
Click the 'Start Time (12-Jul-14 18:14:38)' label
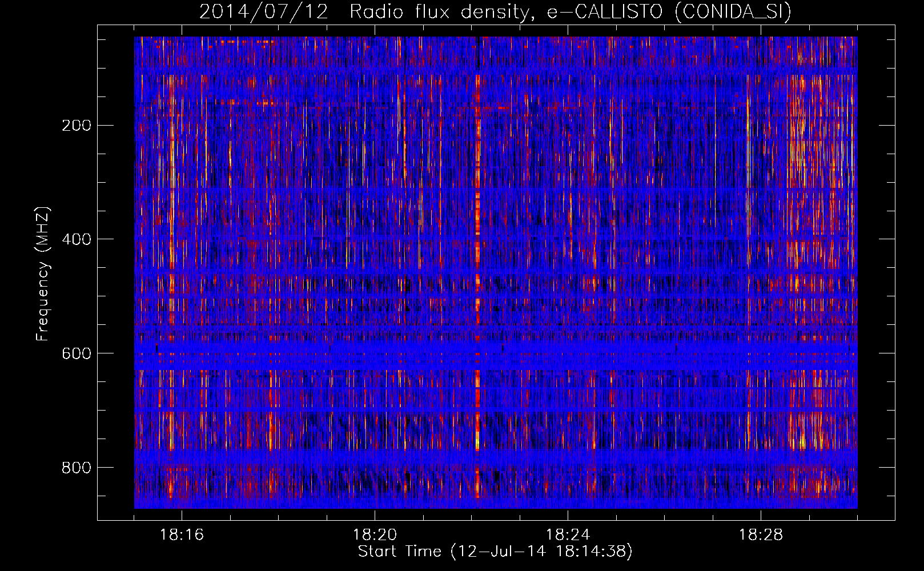[495, 552]
